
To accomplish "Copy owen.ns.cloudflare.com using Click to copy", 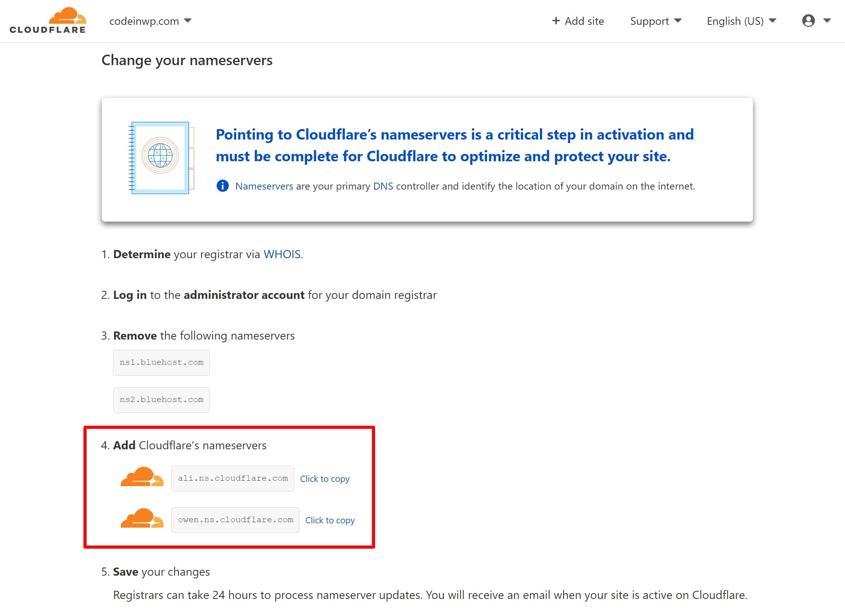I will pyautogui.click(x=330, y=520).
